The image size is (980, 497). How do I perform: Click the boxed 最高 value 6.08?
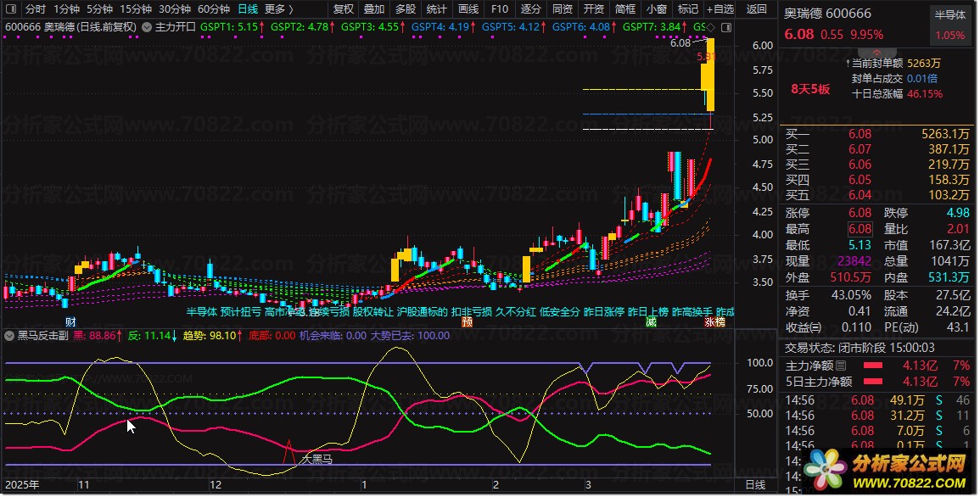tap(860, 229)
